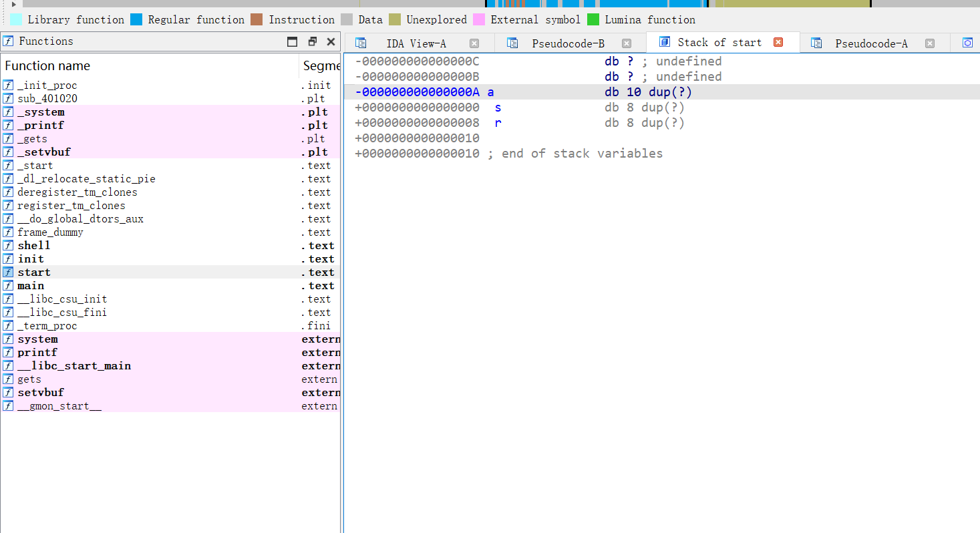Click the Lumina function green swatch
The image size is (980, 533).
click(x=593, y=19)
